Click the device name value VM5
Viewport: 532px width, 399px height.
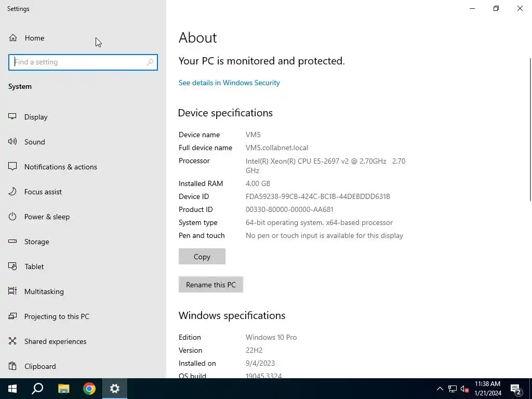[x=253, y=135]
